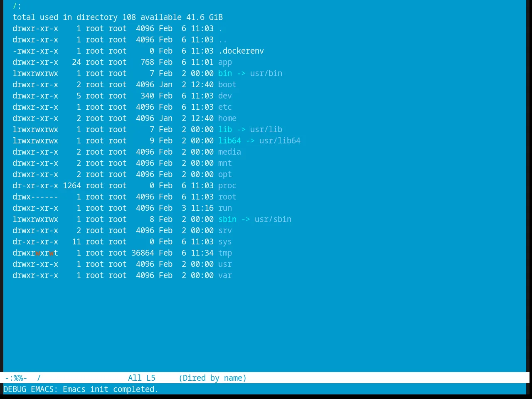Click the 340 size value for dev
Viewport: 532px width, 399px height.
click(147, 96)
